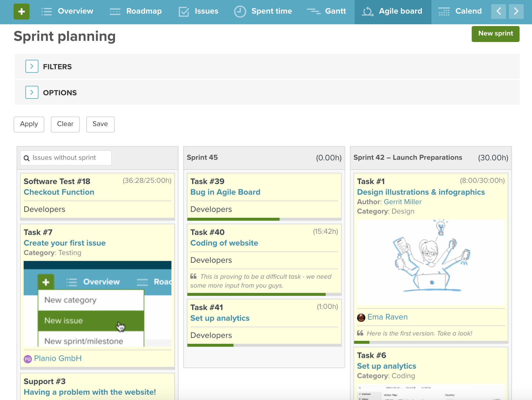
Task: Expand the OPTIONS section
Action: point(32,92)
